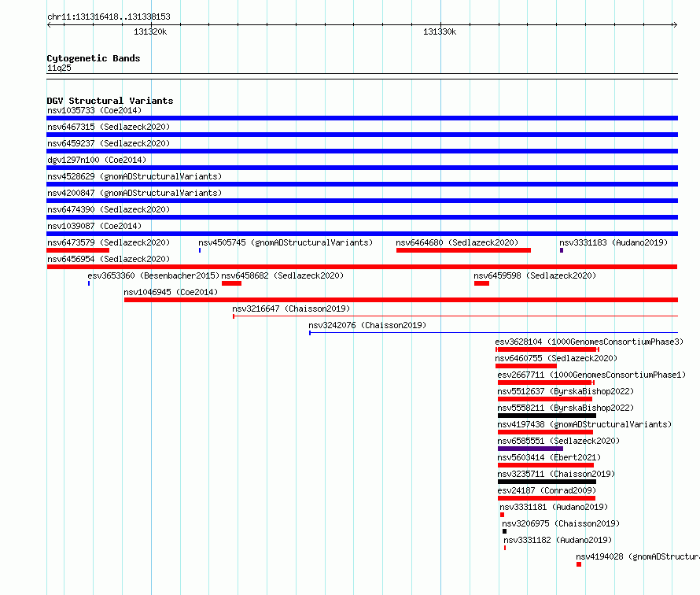Open esv2667711 (1000GenomesConsortiumPhase1) label
The width and height of the screenshot is (700, 595).
pyautogui.click(x=591, y=375)
